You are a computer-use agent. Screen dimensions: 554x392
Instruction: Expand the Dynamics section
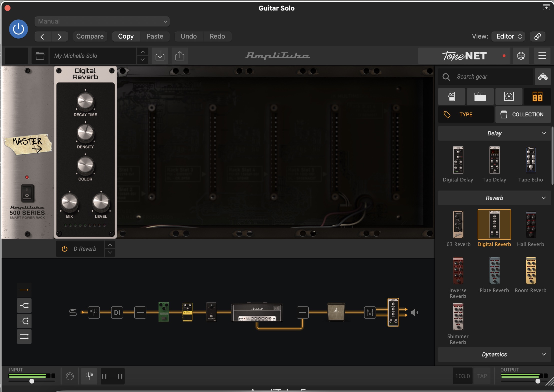point(494,354)
